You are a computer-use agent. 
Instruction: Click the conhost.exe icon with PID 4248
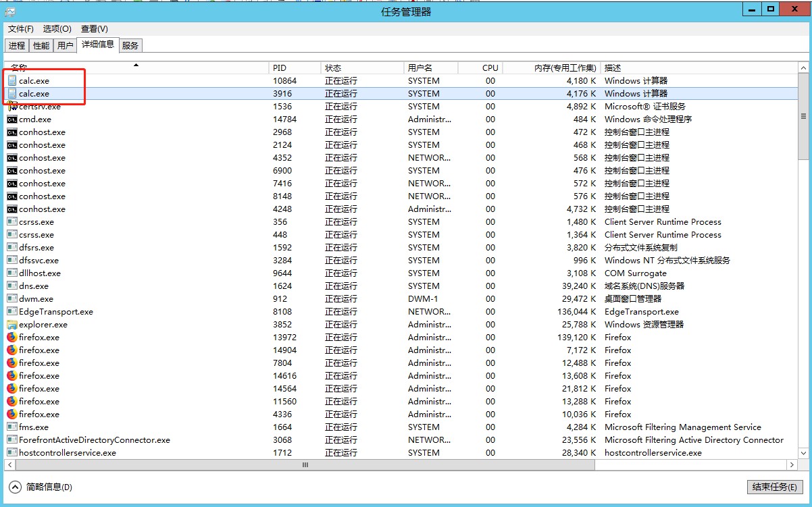click(12, 209)
